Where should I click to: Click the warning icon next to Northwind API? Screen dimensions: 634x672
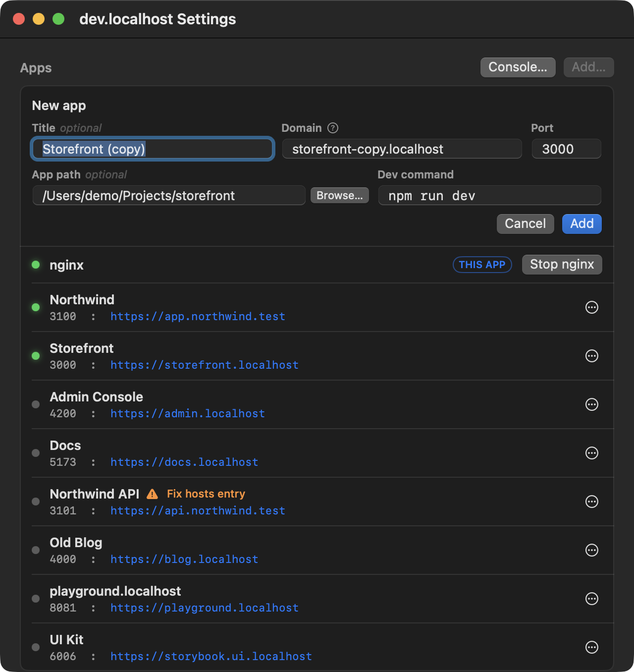(153, 494)
